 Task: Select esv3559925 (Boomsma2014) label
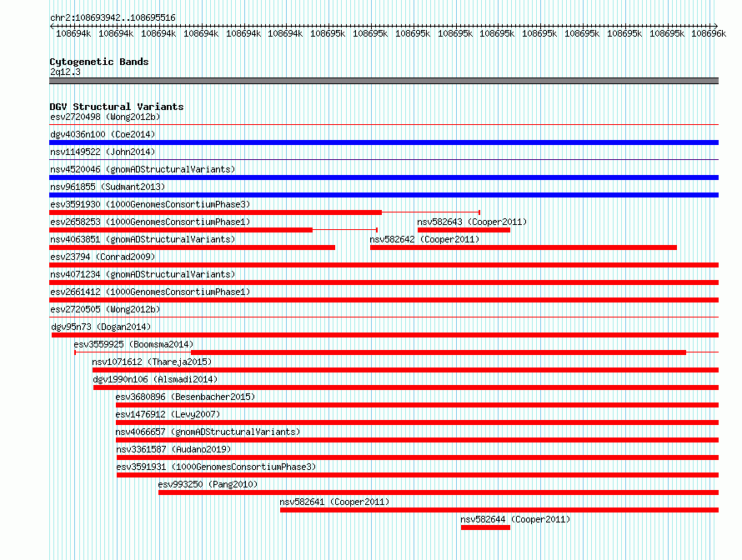pyautogui.click(x=133, y=344)
